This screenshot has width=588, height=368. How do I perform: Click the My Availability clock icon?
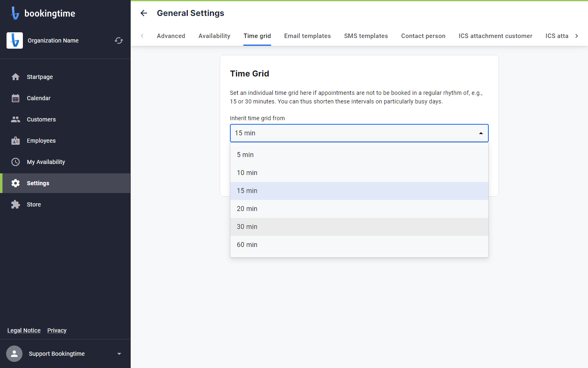tap(16, 162)
